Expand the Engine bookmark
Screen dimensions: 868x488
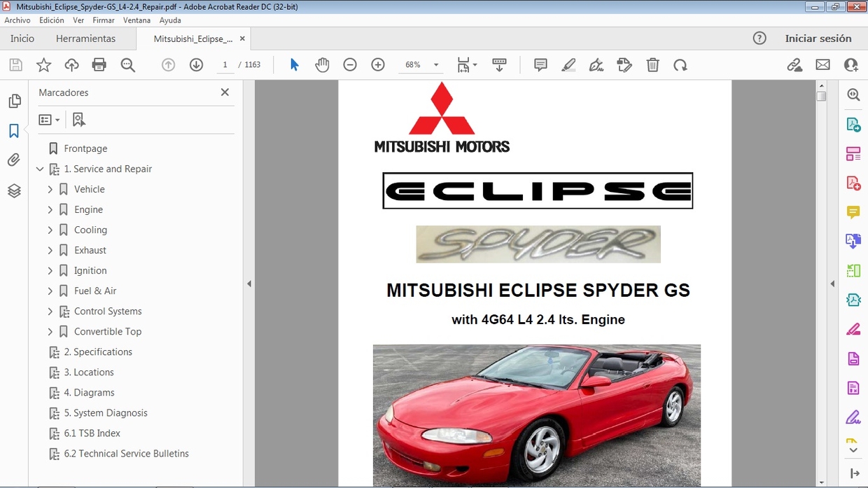pos(50,209)
